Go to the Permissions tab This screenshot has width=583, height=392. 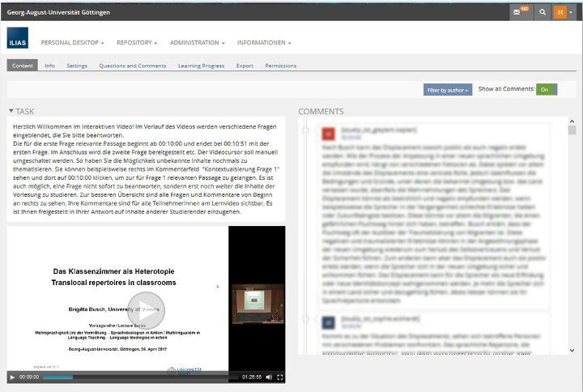(x=280, y=66)
